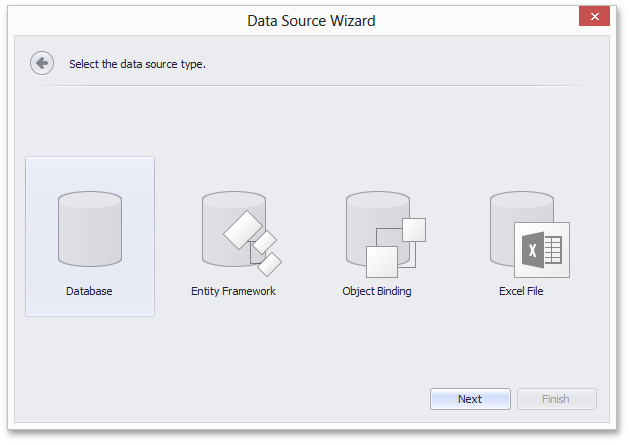The height and width of the screenshot is (445, 630).
Task: Click "Select the data source type." heading
Action: click(137, 64)
